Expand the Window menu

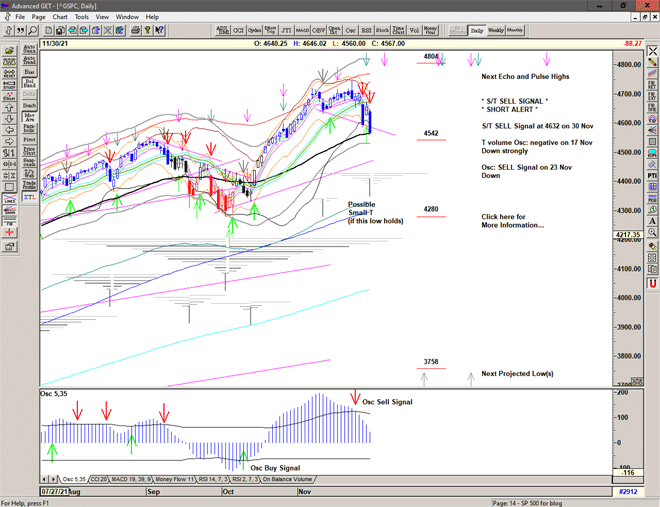coord(127,17)
